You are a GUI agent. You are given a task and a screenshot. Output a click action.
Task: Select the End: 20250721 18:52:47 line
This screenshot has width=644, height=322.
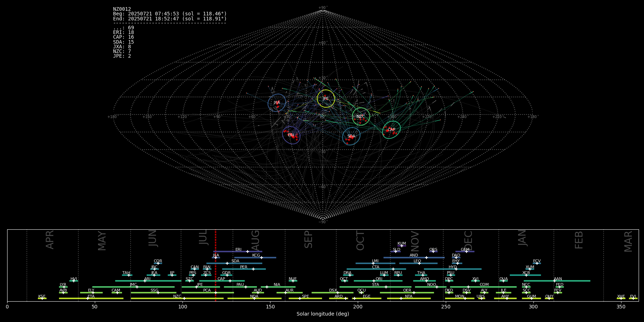point(170,19)
